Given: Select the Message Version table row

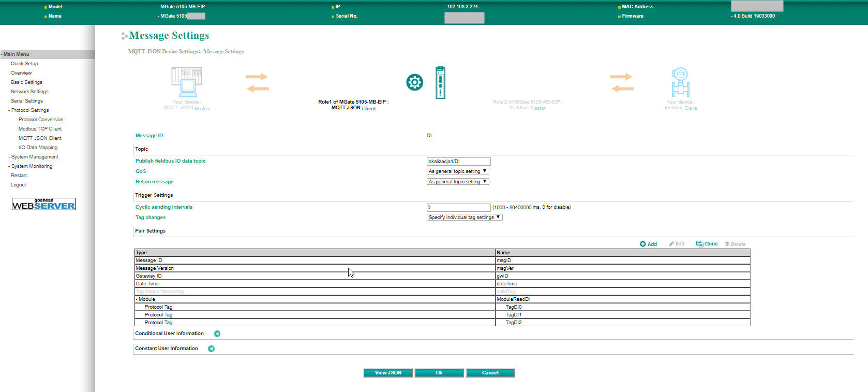Looking at the screenshot, I should pos(442,268).
